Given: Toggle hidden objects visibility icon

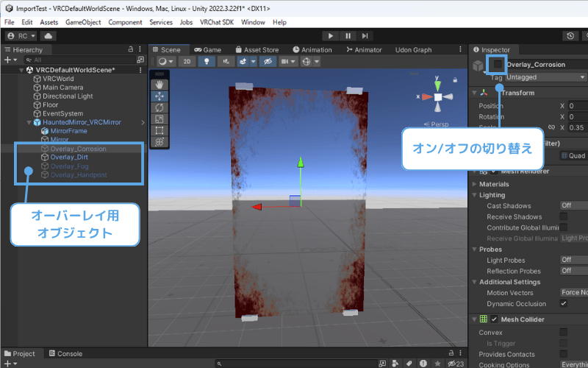Looking at the screenshot, I should click(x=268, y=62).
